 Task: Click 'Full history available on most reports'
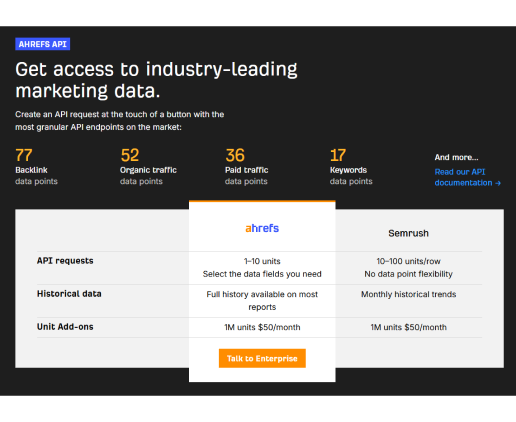pos(262,301)
